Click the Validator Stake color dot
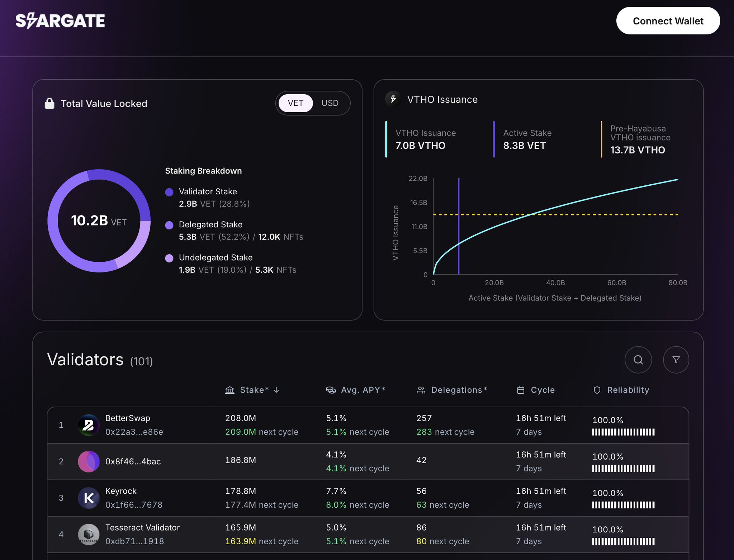 [169, 192]
